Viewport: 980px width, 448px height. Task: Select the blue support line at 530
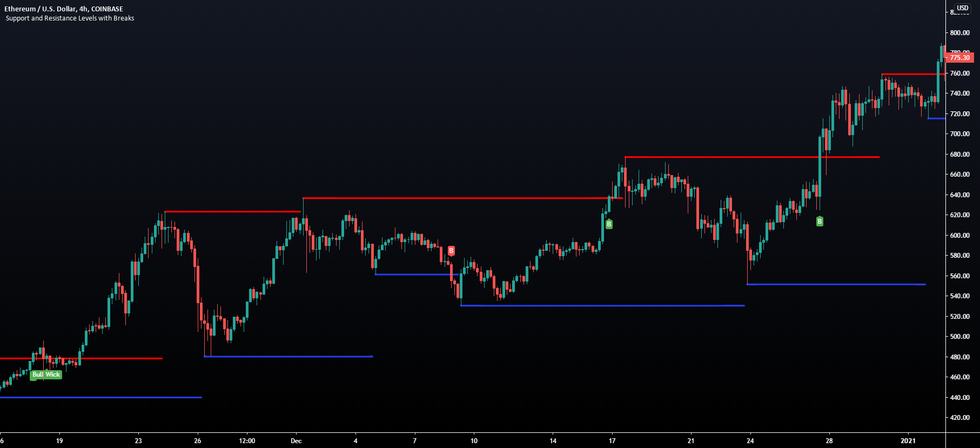pyautogui.click(x=602, y=306)
